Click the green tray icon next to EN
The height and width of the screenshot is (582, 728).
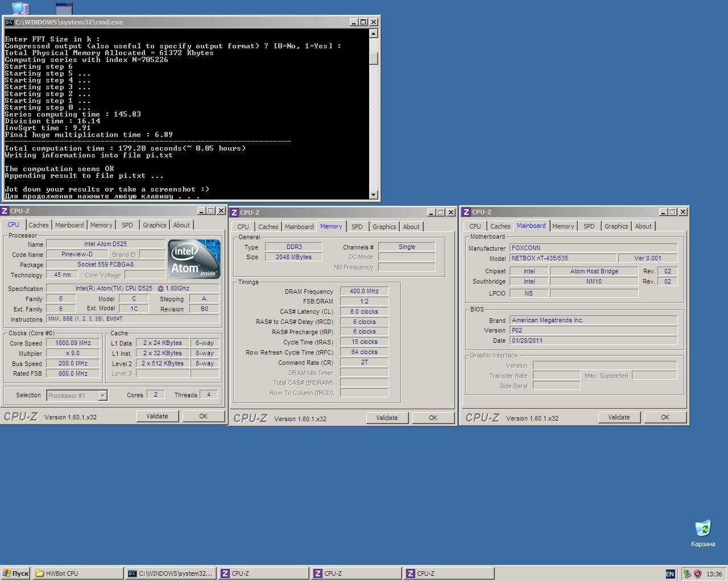[x=687, y=574]
